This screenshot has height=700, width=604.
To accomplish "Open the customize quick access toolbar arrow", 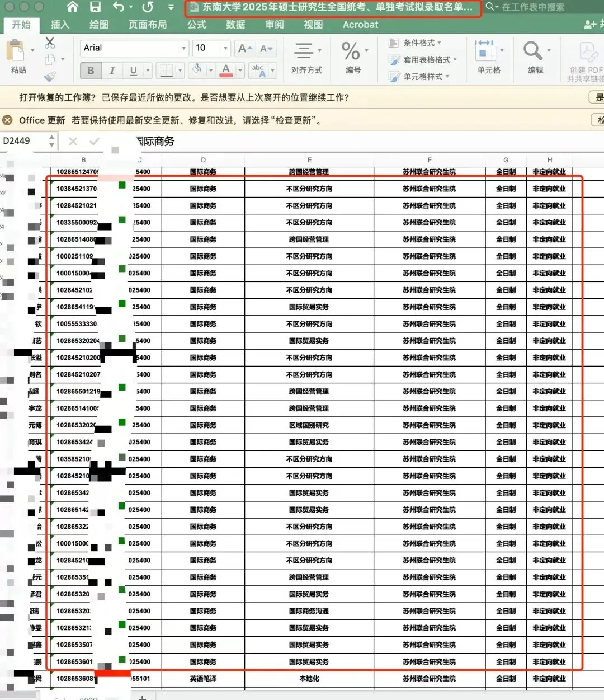I will click(171, 7).
